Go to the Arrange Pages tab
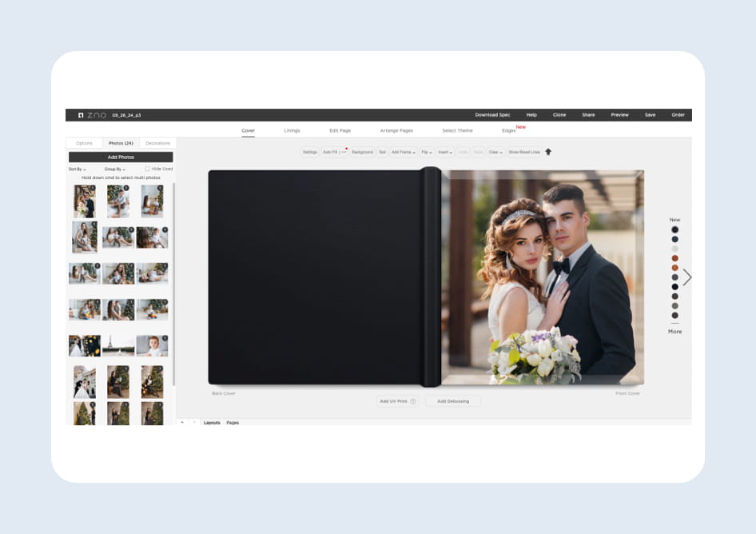Image resolution: width=756 pixels, height=534 pixels. click(396, 130)
